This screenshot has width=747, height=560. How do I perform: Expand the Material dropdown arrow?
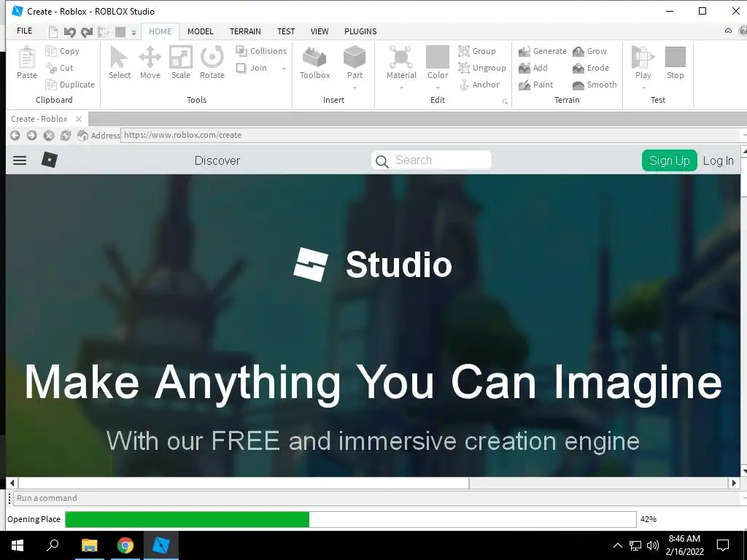tap(401, 87)
